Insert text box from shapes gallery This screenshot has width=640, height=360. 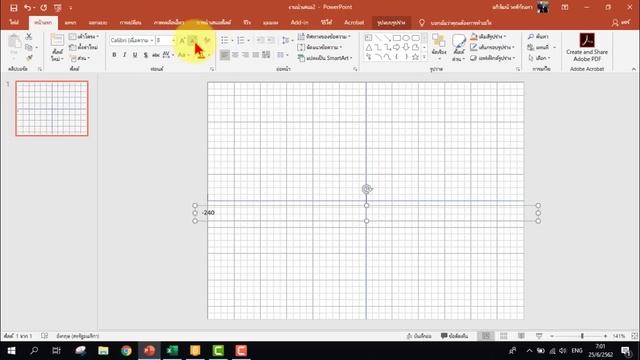pyautogui.click(x=368, y=38)
